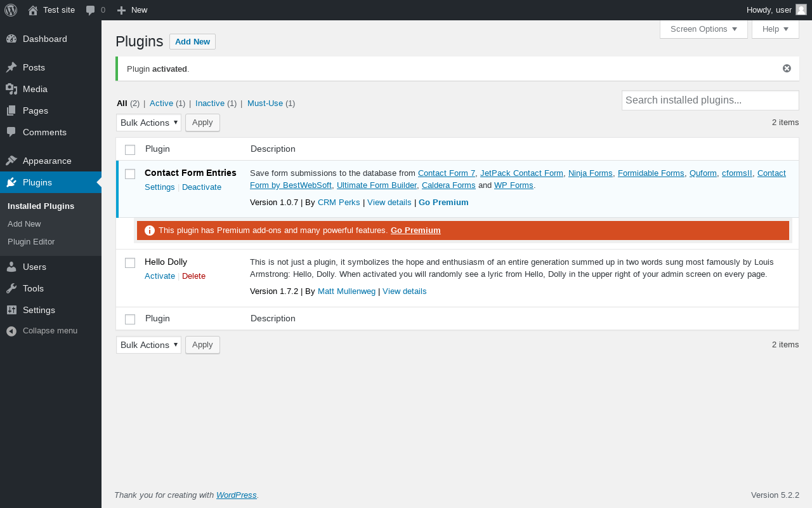This screenshot has height=508, width=812.
Task: Deactivate the Contact Form Entries plugin
Action: pos(202,187)
